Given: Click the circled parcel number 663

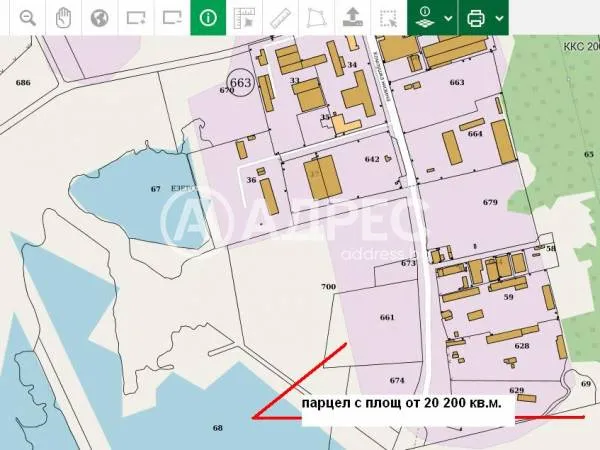Looking at the screenshot, I should 240,84.
